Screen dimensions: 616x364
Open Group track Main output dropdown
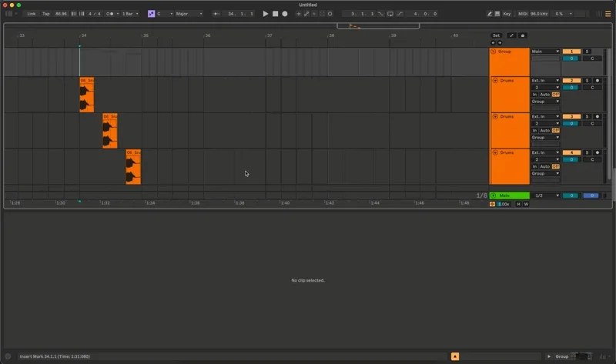click(x=545, y=52)
